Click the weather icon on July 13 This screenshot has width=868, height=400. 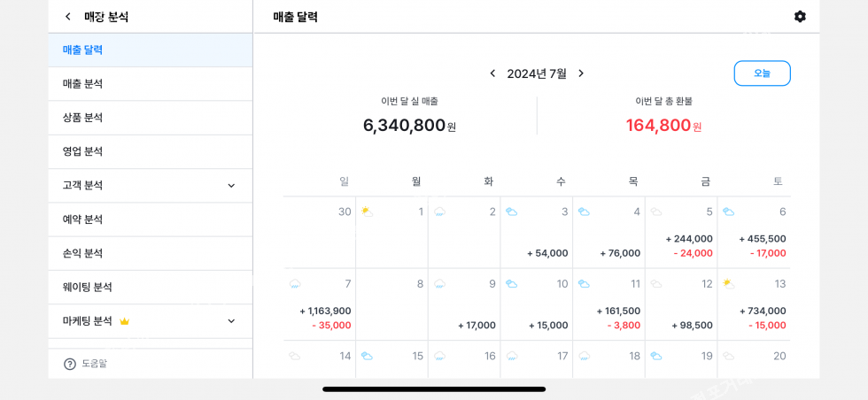[728, 283]
